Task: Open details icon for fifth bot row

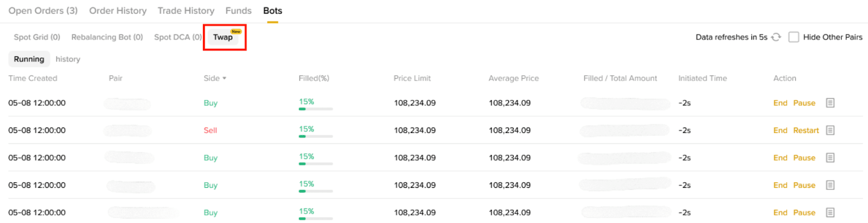Action: (x=830, y=213)
